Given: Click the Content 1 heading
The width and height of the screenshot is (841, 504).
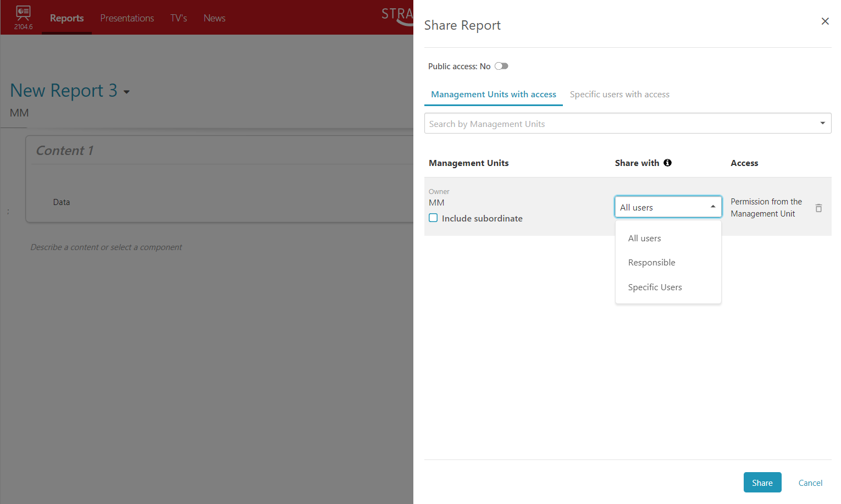Looking at the screenshot, I should click(64, 151).
